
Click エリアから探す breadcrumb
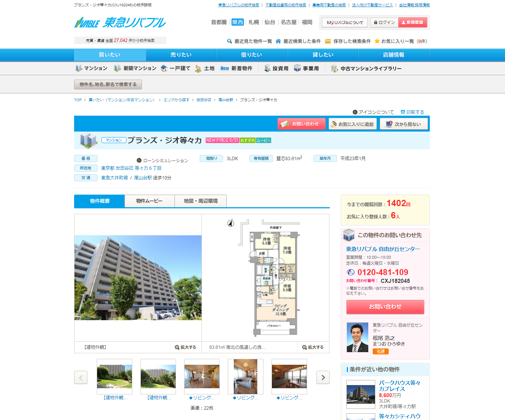point(176,100)
